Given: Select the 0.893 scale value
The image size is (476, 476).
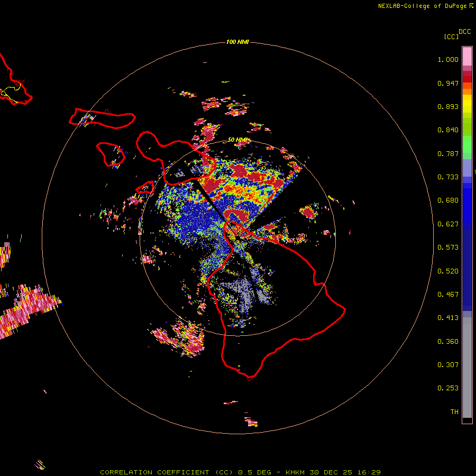Looking at the screenshot, I should pyautogui.click(x=448, y=106).
